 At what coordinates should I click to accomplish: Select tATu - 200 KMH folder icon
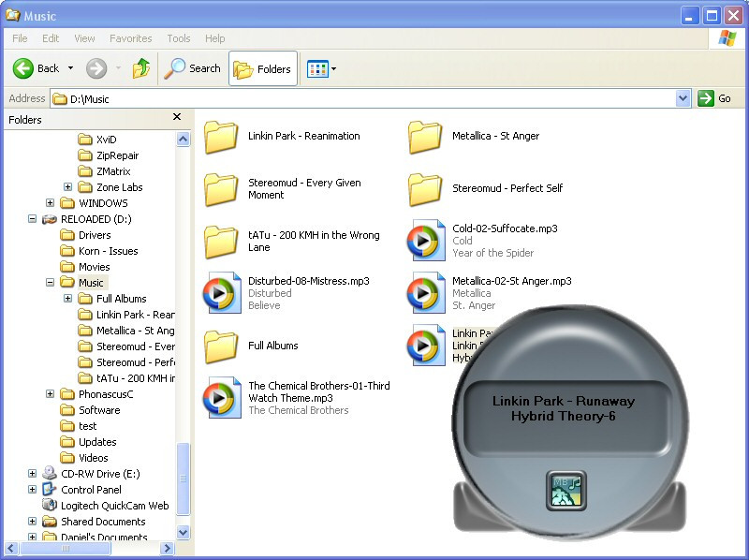pos(221,242)
